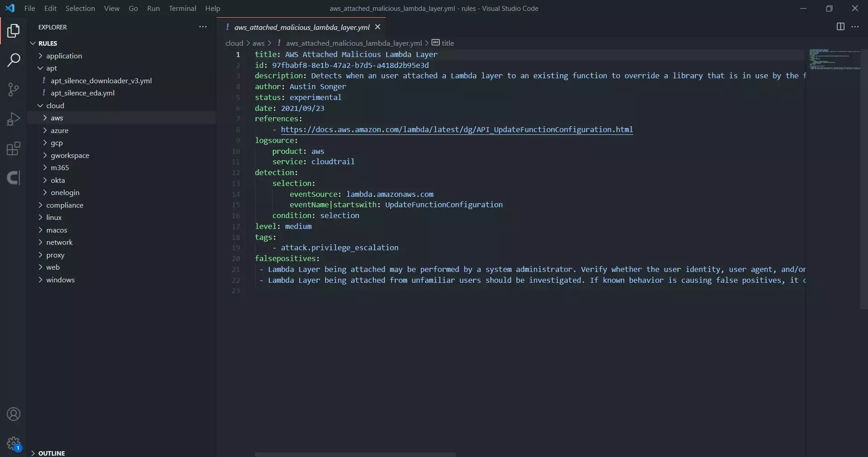
Task: Click YAML icon of apt_silence_downloader_v3.yml
Action: click(44, 81)
